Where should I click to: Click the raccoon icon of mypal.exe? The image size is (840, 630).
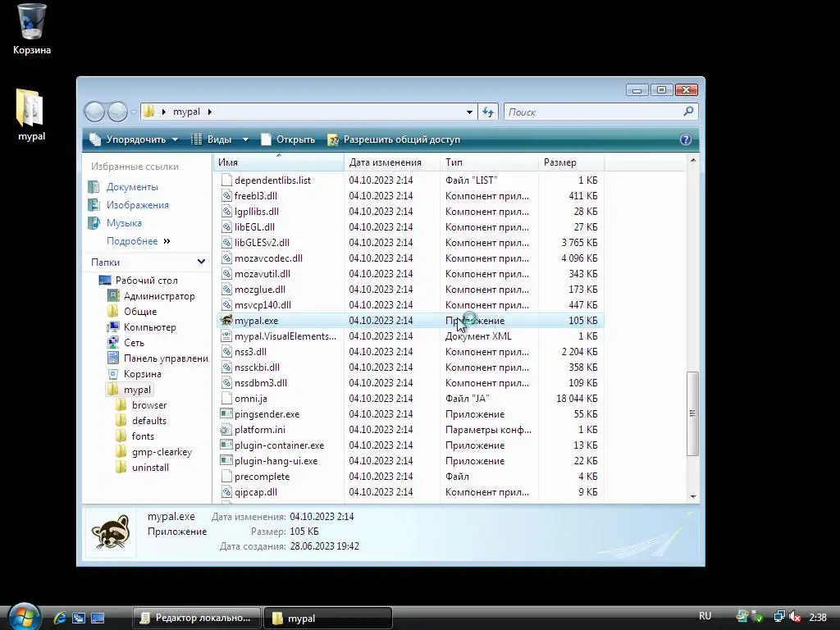click(226, 321)
